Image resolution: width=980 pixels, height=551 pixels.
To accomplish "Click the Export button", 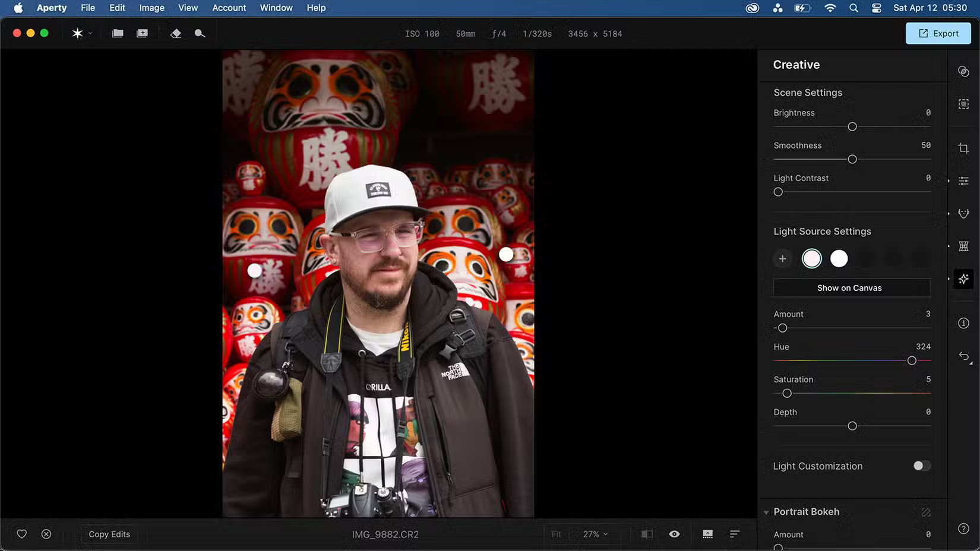I will [x=938, y=33].
